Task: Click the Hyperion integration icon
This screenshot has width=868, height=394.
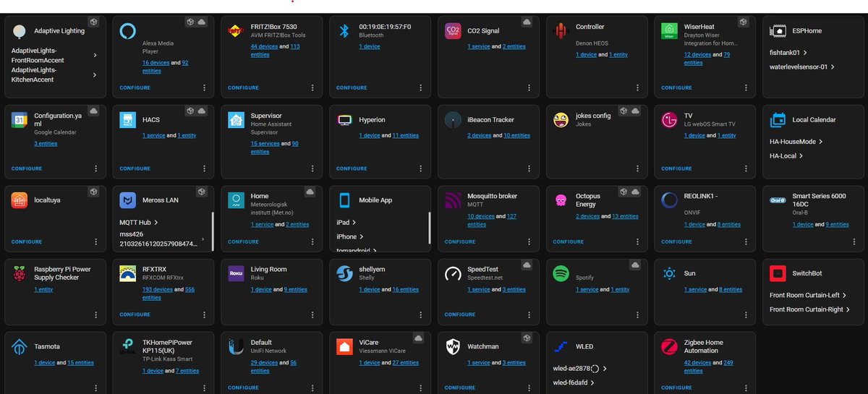Action: click(x=344, y=120)
